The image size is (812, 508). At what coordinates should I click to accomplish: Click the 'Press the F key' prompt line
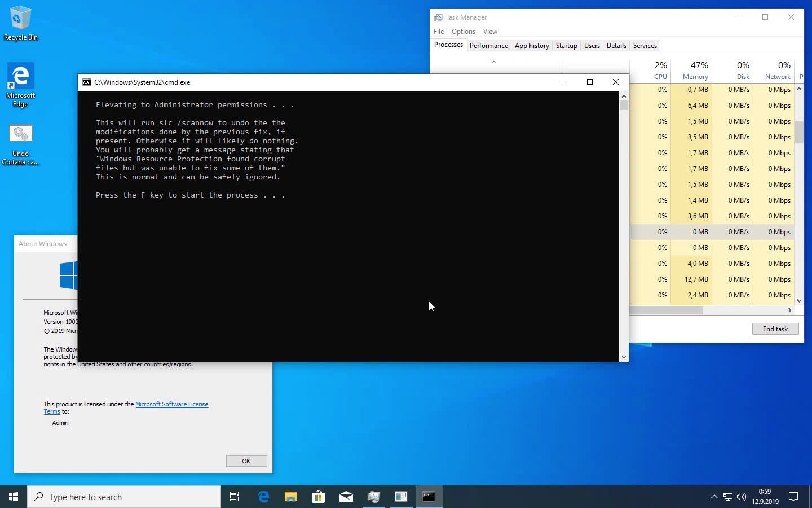click(x=190, y=195)
